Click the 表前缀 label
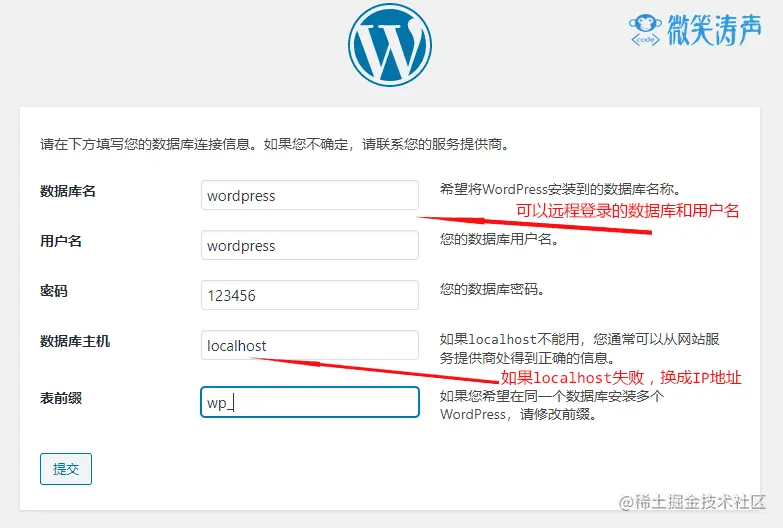 click(x=61, y=398)
